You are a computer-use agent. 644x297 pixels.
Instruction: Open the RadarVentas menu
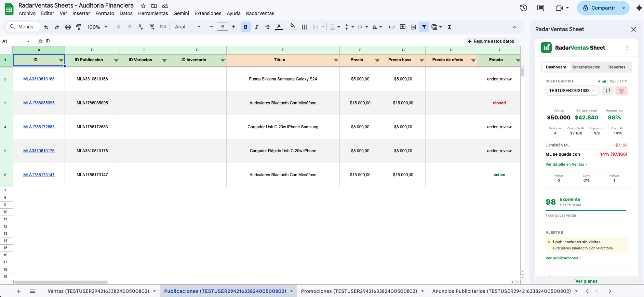pyautogui.click(x=260, y=13)
